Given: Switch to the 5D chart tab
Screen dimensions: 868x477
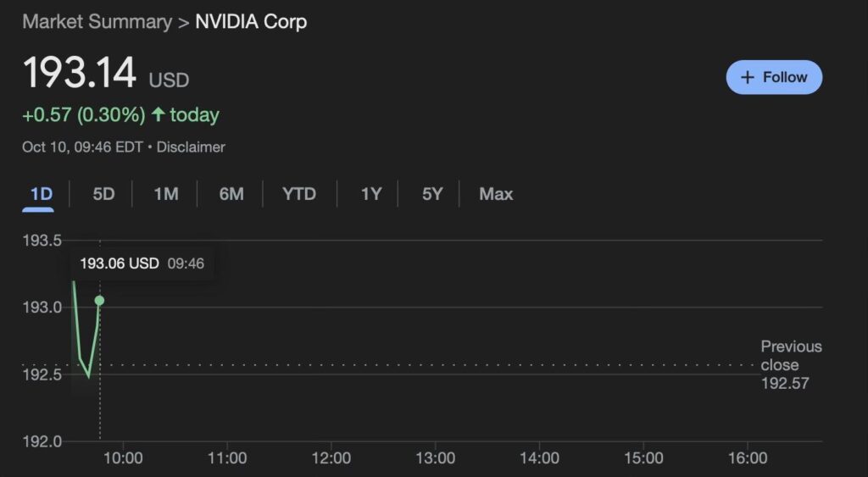Looking at the screenshot, I should coord(103,194).
